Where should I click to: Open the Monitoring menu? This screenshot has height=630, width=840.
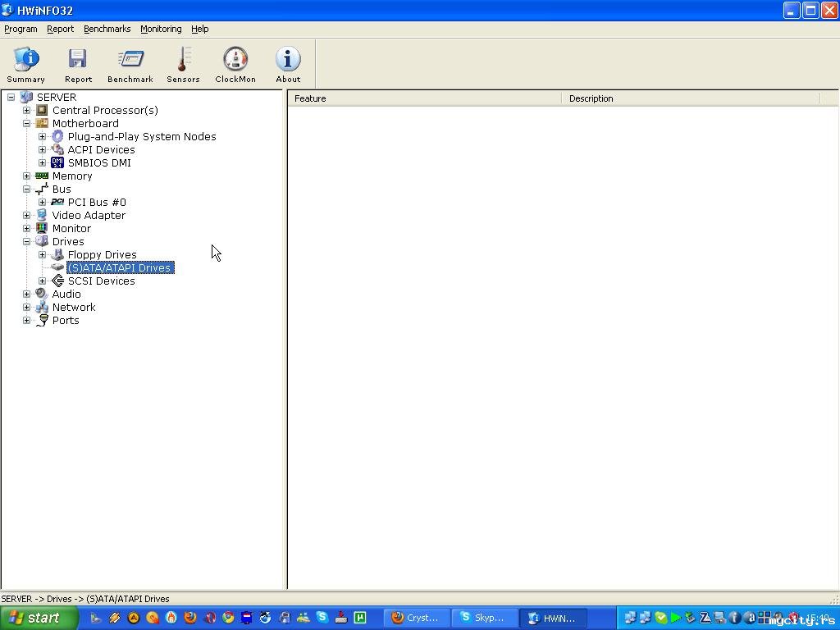tap(161, 29)
